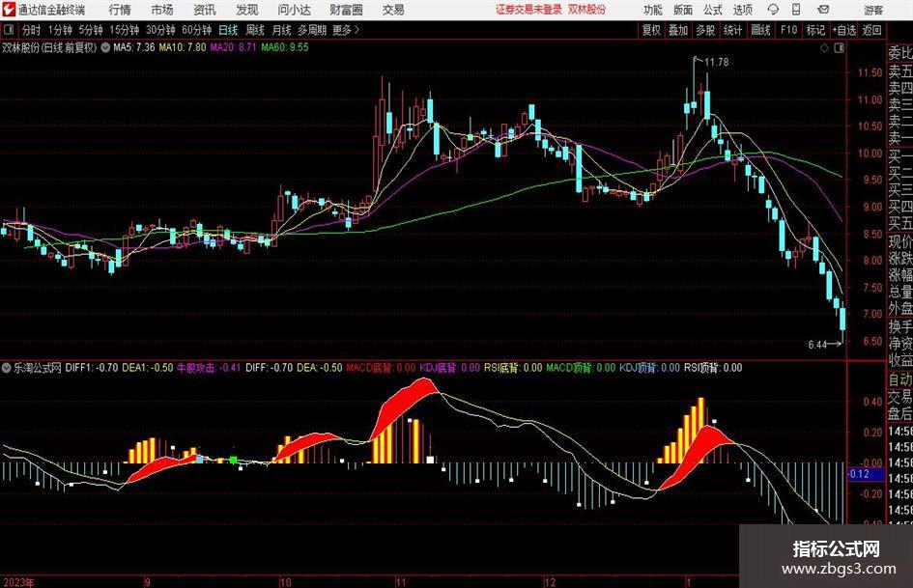Open the 市场 menu
Viewport: 913px width, 588px height.
(162, 10)
